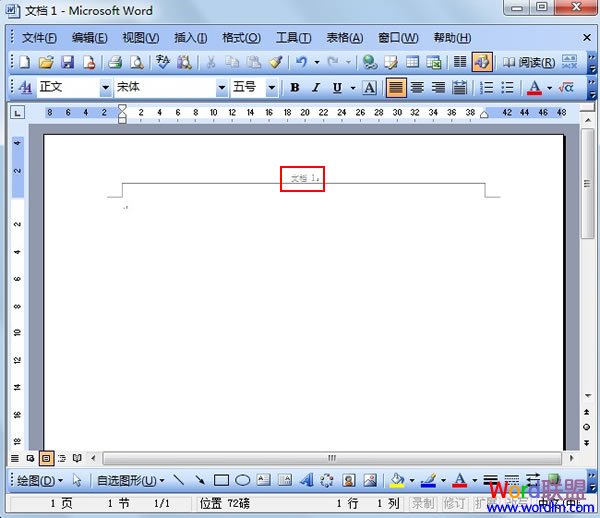Apply blue line color brush
Viewport: 600px width, 518px height.
tap(429, 480)
